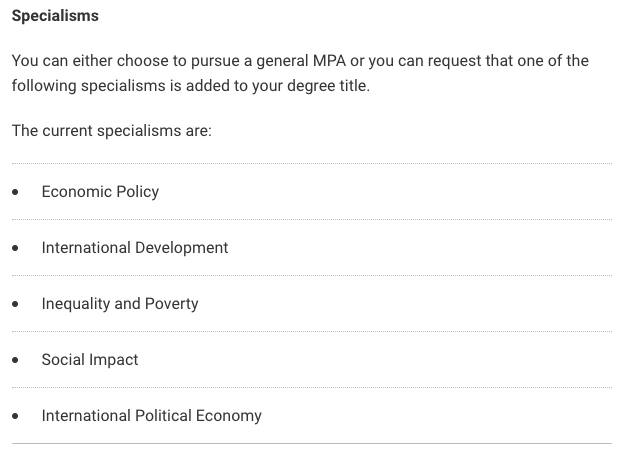622x454 pixels.
Task: Click the phrase "degree title"
Action: click(328, 86)
